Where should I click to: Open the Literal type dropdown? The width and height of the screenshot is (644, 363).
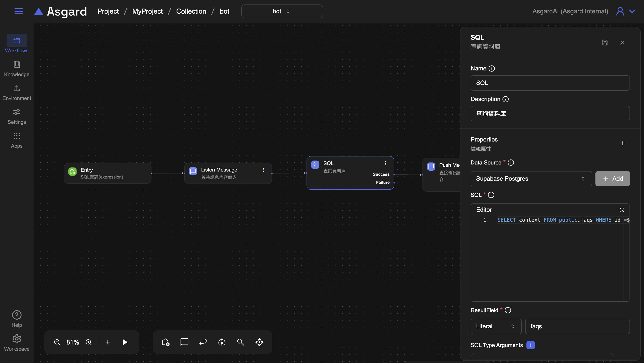[x=496, y=326]
